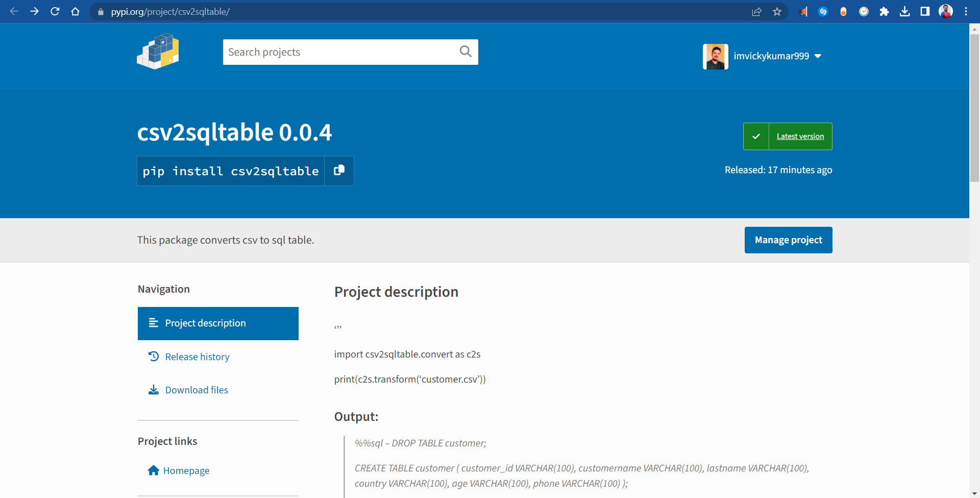Open the Downloads tray icon
The height and width of the screenshot is (498, 980).
pos(905,11)
